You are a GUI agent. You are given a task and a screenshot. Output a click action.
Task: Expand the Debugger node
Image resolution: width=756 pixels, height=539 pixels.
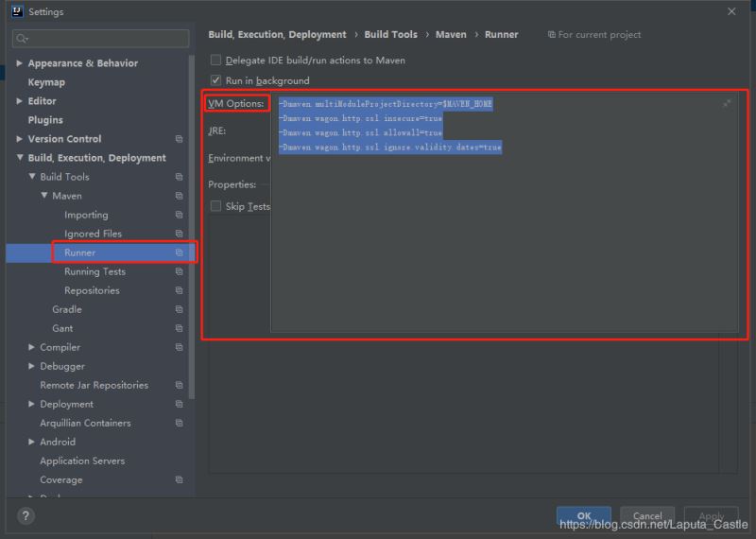(31, 366)
